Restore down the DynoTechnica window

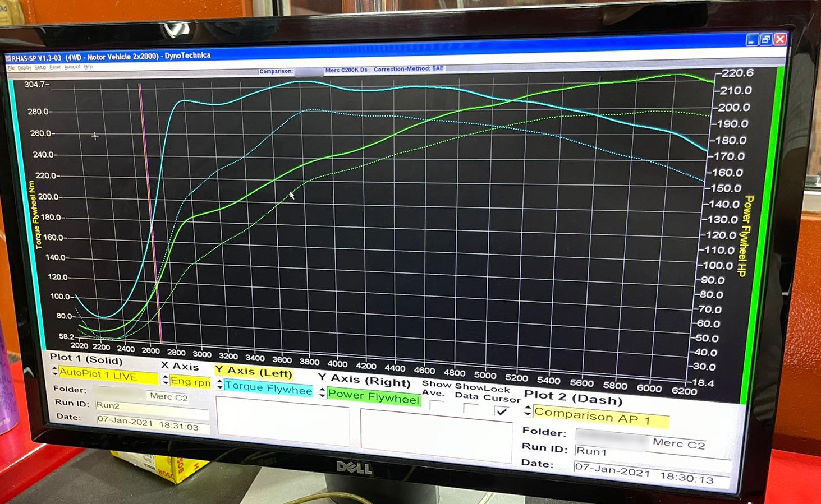click(x=766, y=40)
